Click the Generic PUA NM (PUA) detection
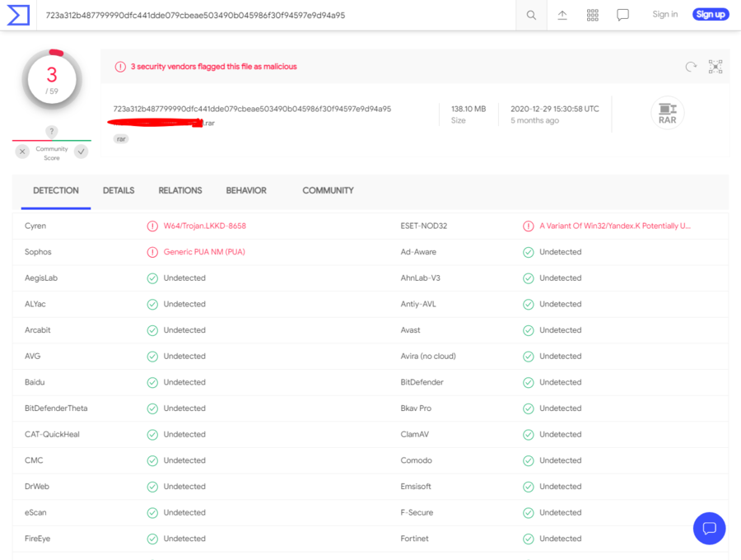Viewport: 741px width, 560px height. click(x=204, y=252)
